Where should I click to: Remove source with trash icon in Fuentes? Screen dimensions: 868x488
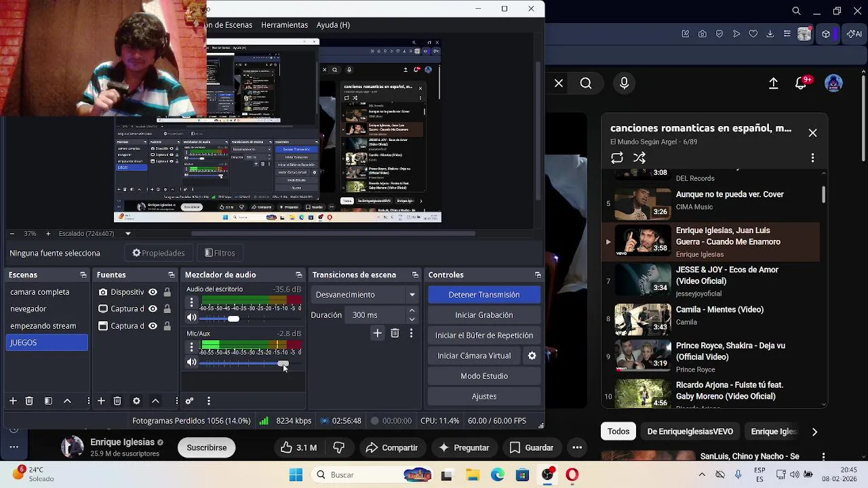click(x=117, y=401)
